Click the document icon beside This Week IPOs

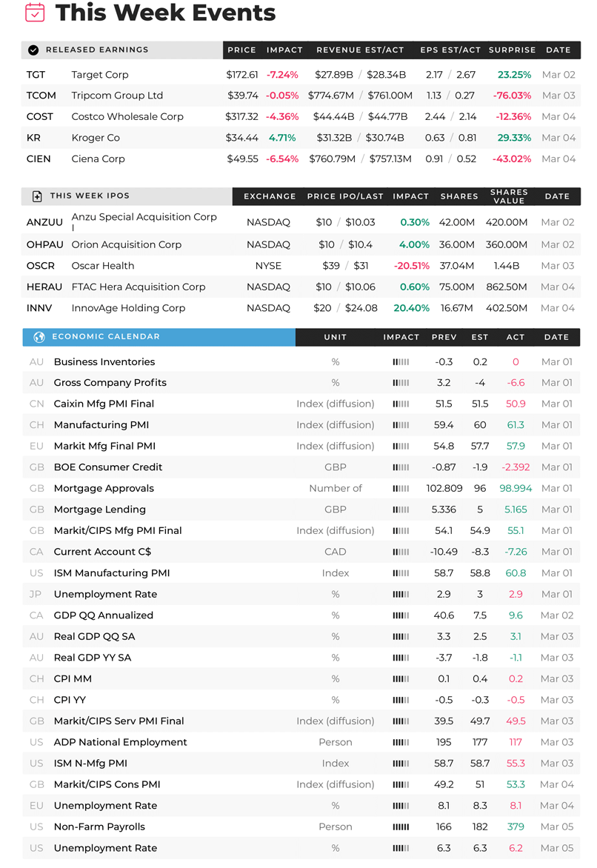pos(37,196)
